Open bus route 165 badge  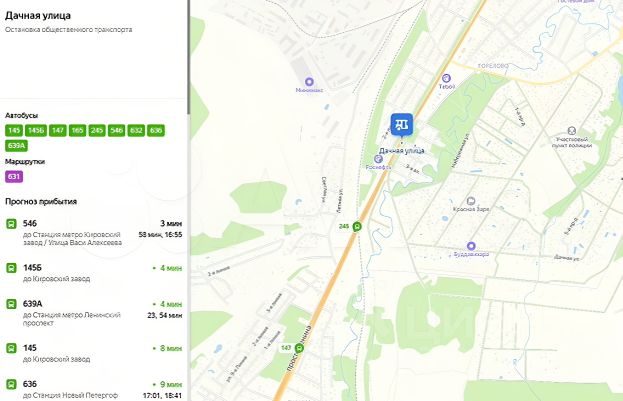click(77, 130)
